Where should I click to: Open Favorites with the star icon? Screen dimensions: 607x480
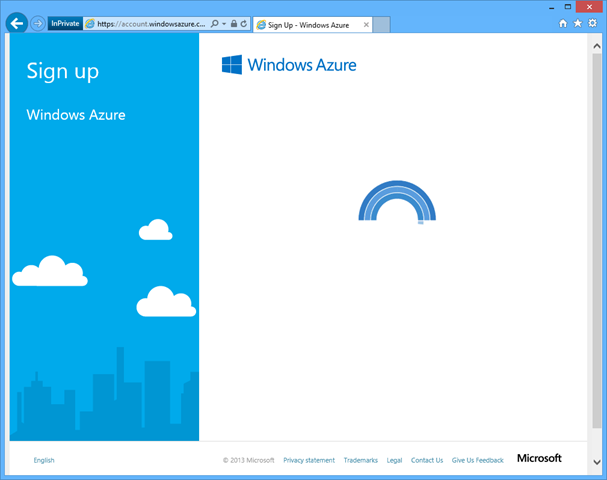click(x=577, y=23)
